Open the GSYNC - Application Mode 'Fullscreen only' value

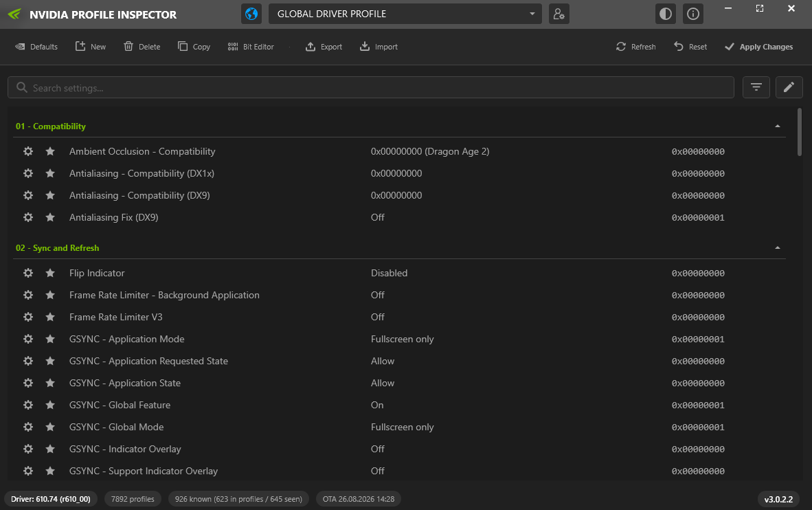(x=403, y=339)
